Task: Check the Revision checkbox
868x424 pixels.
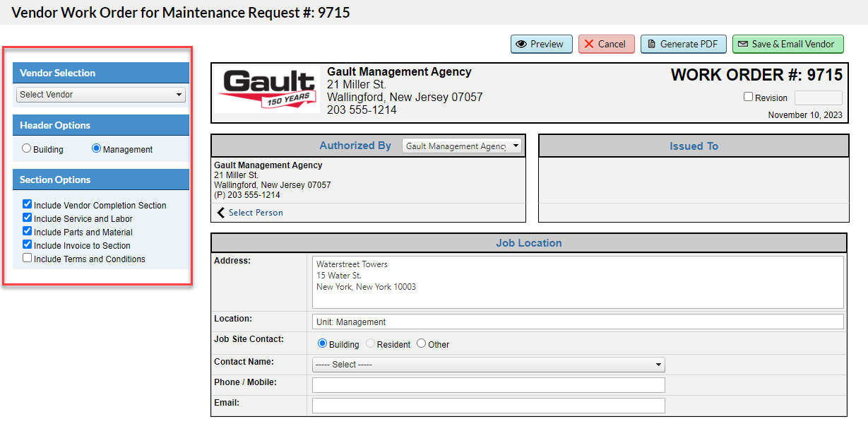Action: (x=748, y=97)
